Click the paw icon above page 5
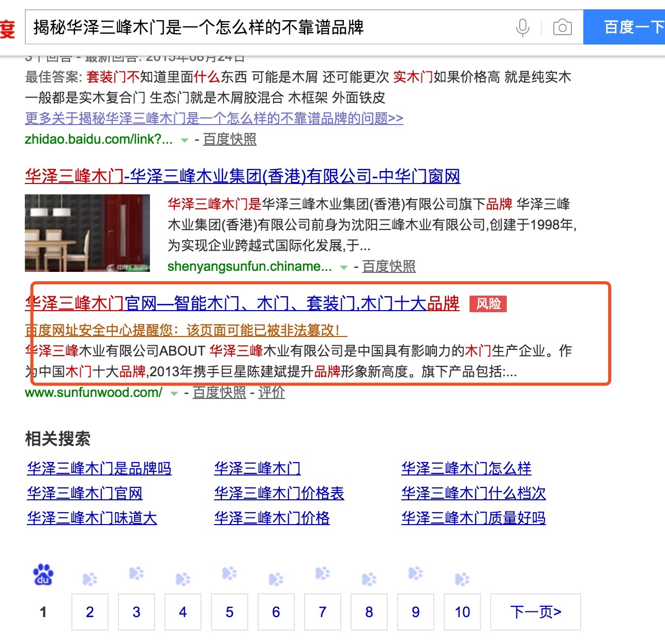The width and height of the screenshot is (665, 644). (x=230, y=573)
